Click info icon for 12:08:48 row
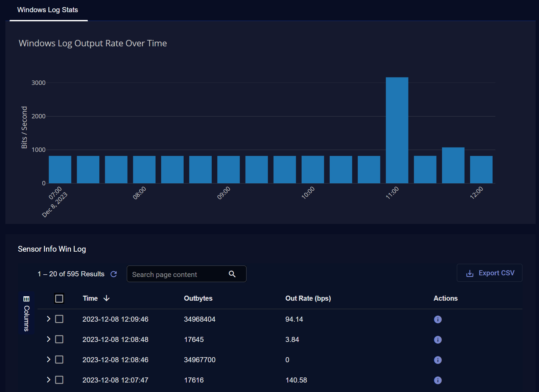 (438, 340)
